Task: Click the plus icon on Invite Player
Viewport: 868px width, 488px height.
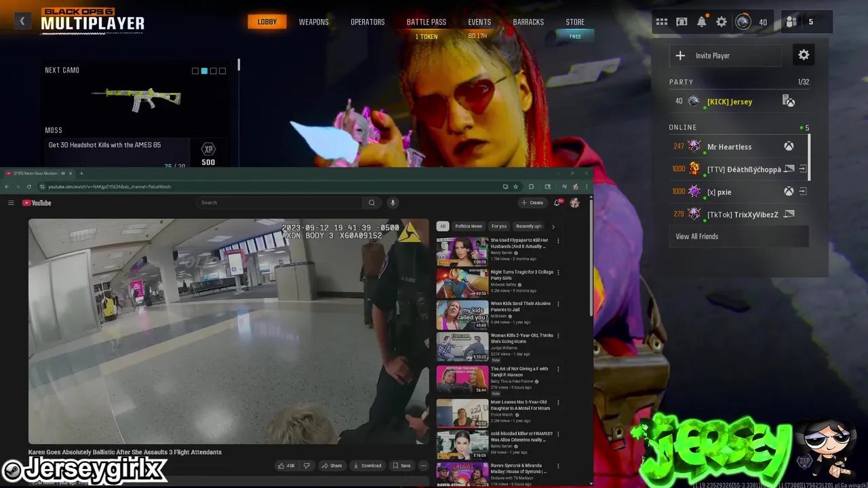Action: point(680,56)
